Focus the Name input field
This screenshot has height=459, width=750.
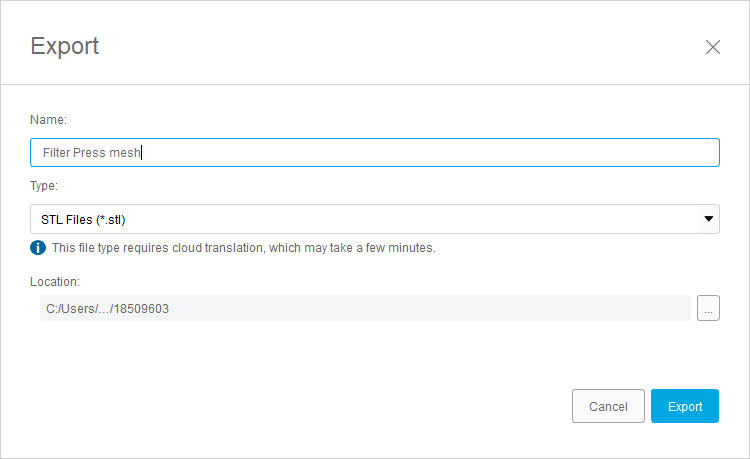(x=375, y=152)
